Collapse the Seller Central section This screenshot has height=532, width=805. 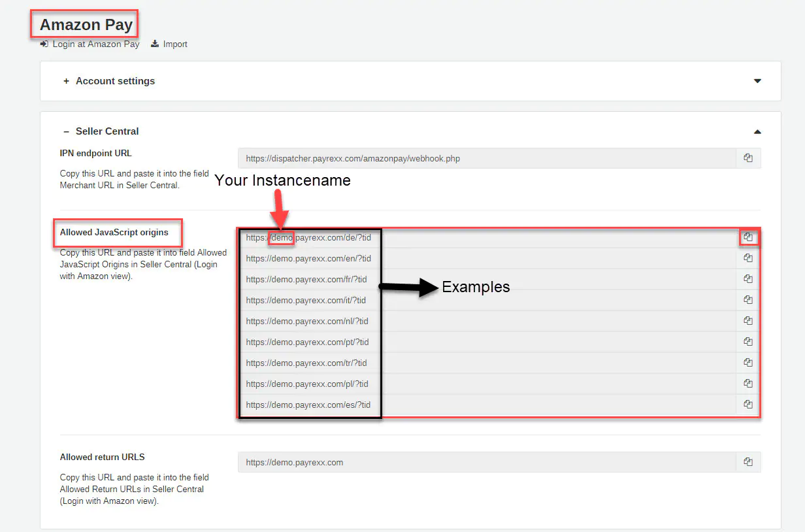point(107,131)
